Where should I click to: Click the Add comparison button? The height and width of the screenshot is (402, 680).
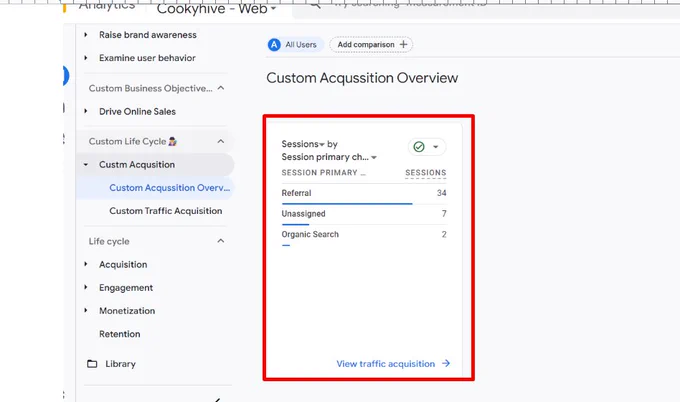tap(371, 45)
